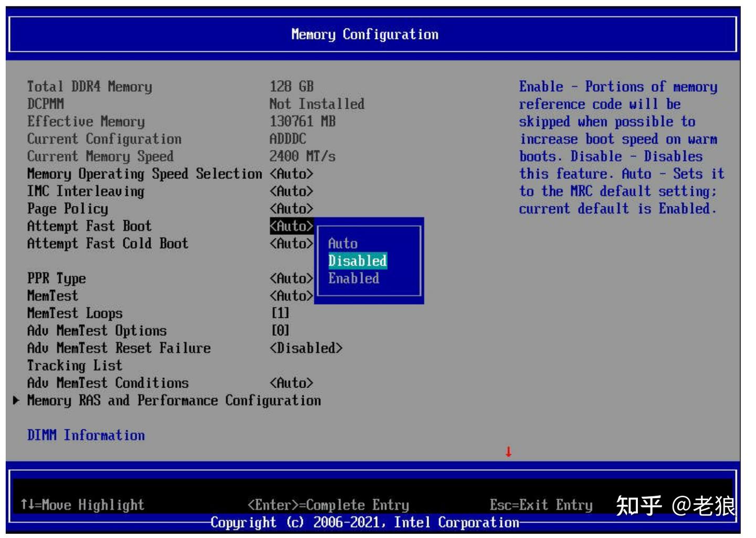
Task: Open Page Policy Auto value
Action: [291, 208]
